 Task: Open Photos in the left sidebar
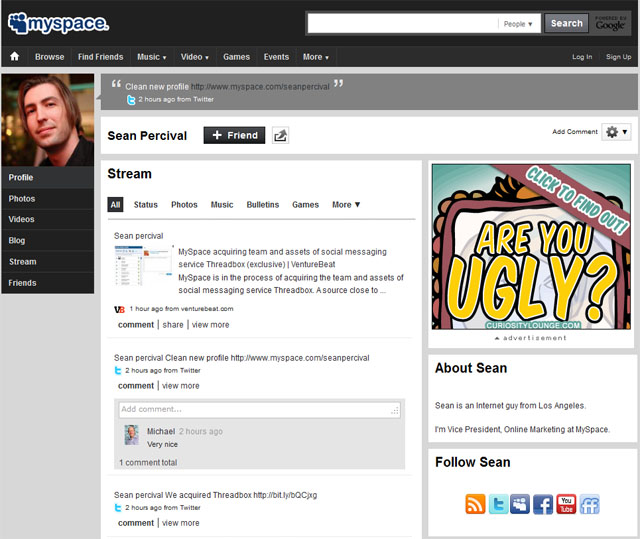(x=48, y=199)
